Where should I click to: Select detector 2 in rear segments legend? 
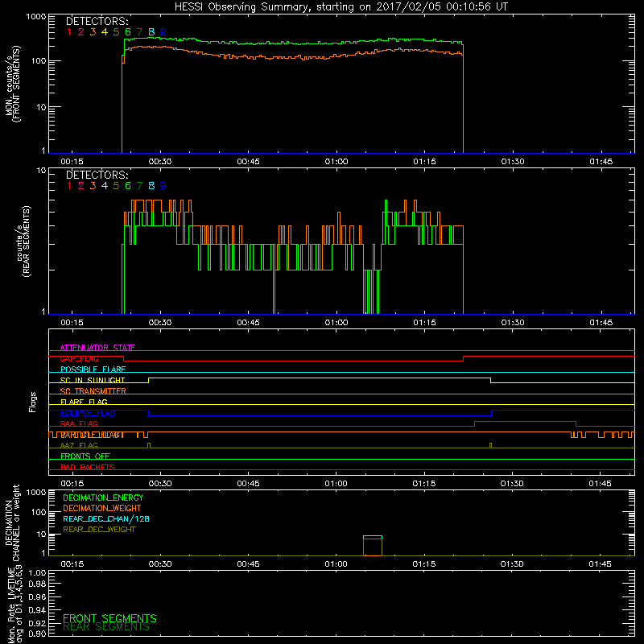point(81,186)
